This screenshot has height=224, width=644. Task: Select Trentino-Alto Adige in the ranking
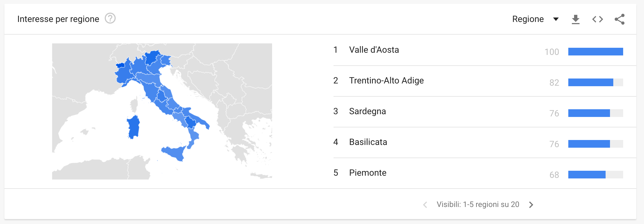tap(386, 80)
